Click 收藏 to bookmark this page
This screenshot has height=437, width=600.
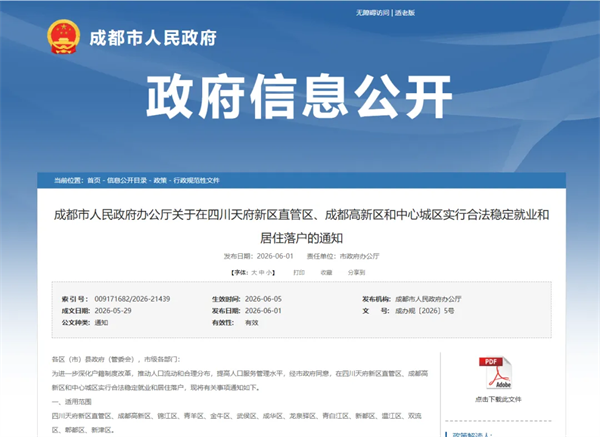pos(326,272)
